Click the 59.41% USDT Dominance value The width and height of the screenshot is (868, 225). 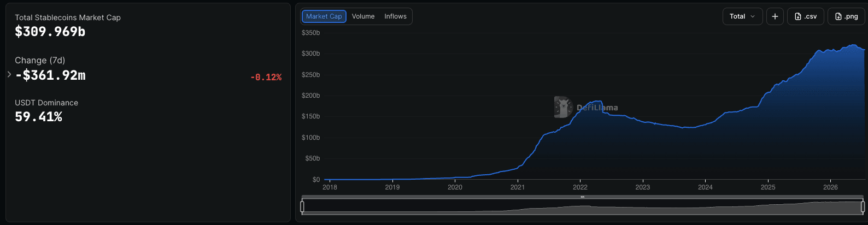point(38,117)
